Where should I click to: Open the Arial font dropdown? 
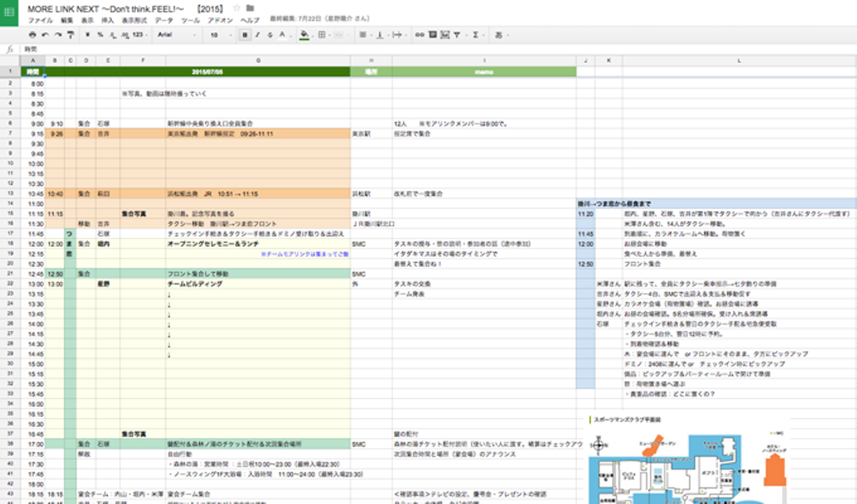click(x=177, y=35)
